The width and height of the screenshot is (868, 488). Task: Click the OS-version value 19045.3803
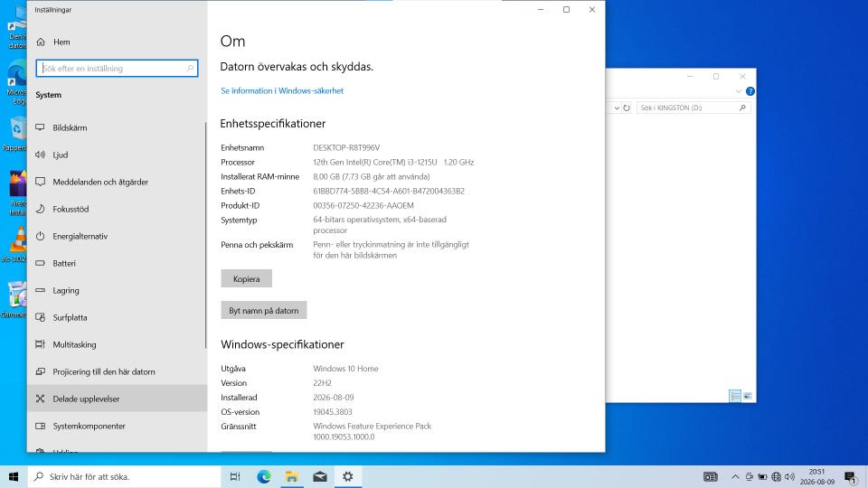(x=332, y=412)
